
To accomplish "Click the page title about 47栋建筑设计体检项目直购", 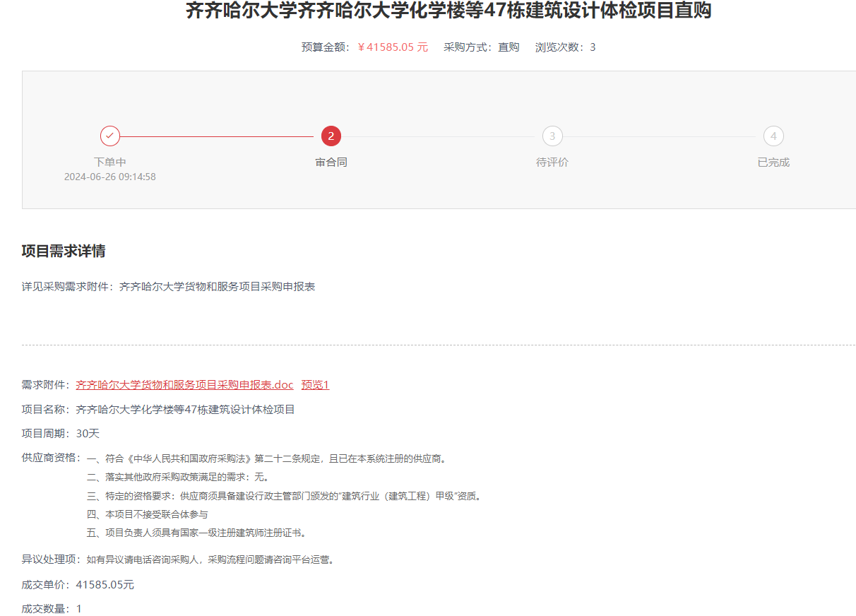I will coord(448,11).
